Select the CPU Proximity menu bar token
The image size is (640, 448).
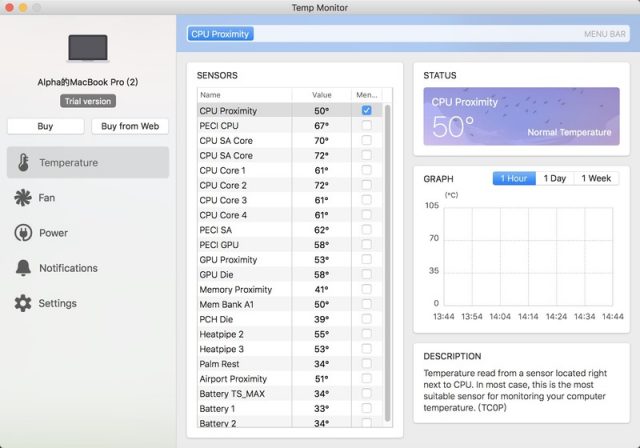pos(220,34)
